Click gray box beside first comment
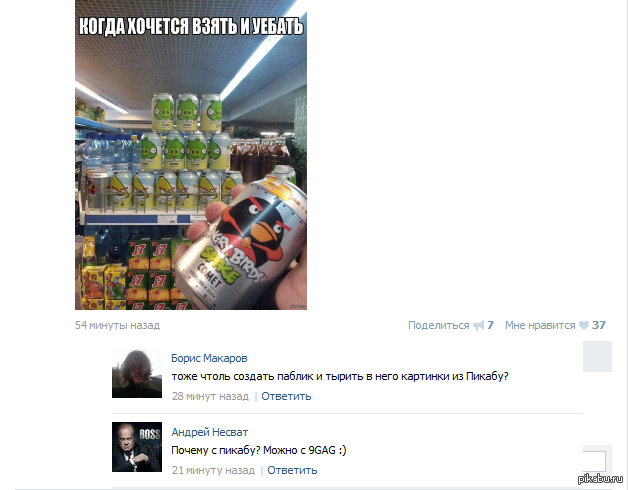 tap(597, 357)
